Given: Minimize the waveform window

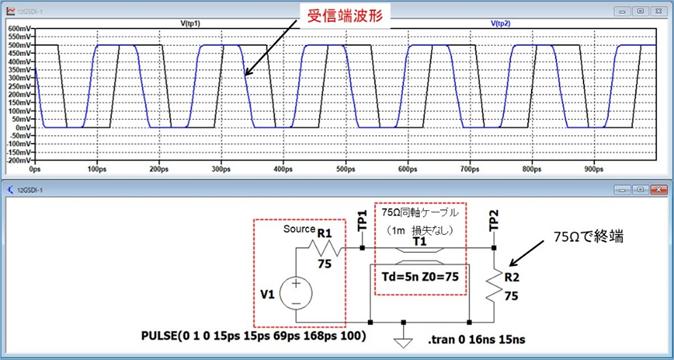Looking at the screenshot, I should [x=622, y=11].
